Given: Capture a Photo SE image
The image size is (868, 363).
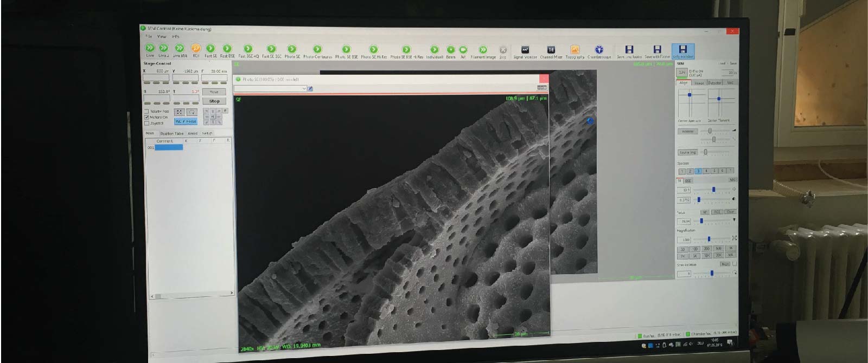Looking at the screenshot, I should pos(292,51).
